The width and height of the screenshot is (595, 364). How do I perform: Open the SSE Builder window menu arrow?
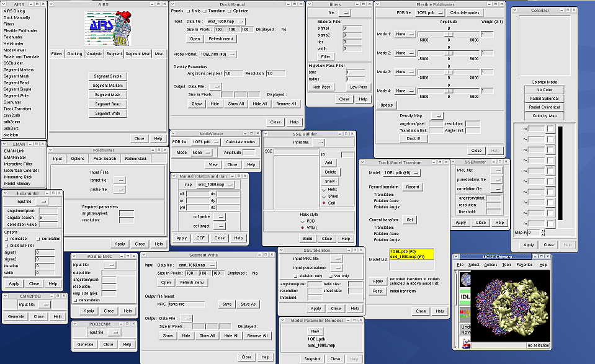click(267, 133)
